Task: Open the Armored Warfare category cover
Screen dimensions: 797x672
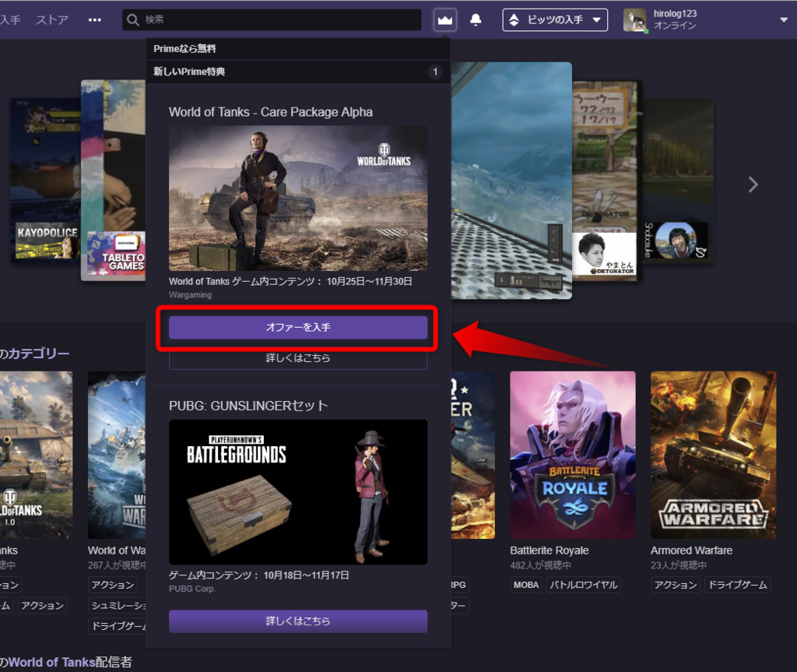Action: point(713,455)
